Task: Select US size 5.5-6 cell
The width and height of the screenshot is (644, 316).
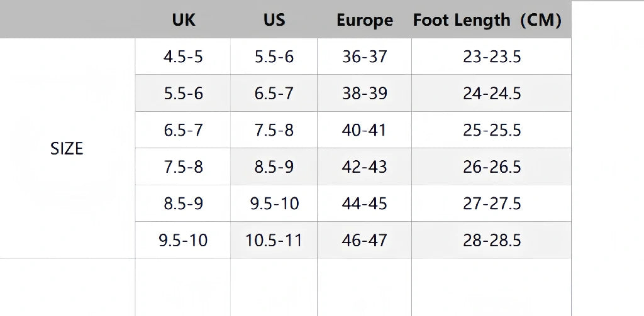Action: point(274,57)
